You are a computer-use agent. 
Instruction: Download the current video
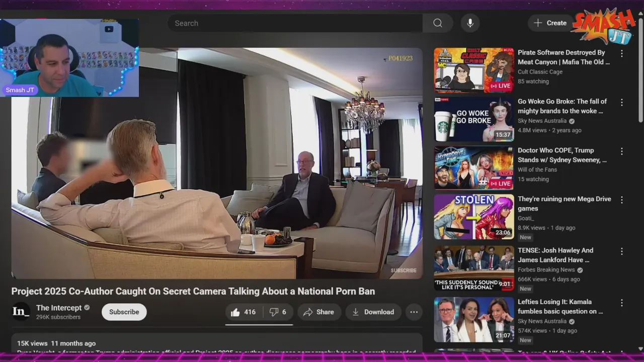[x=373, y=312]
